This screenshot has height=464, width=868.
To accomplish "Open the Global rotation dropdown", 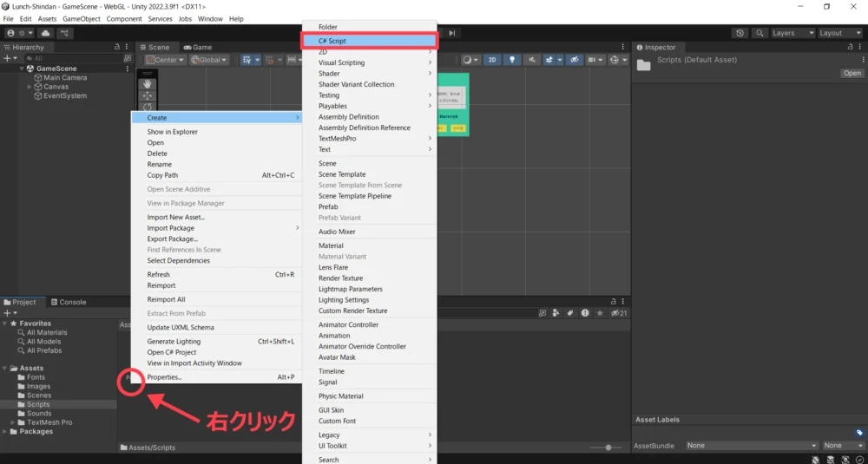I will tap(208, 60).
